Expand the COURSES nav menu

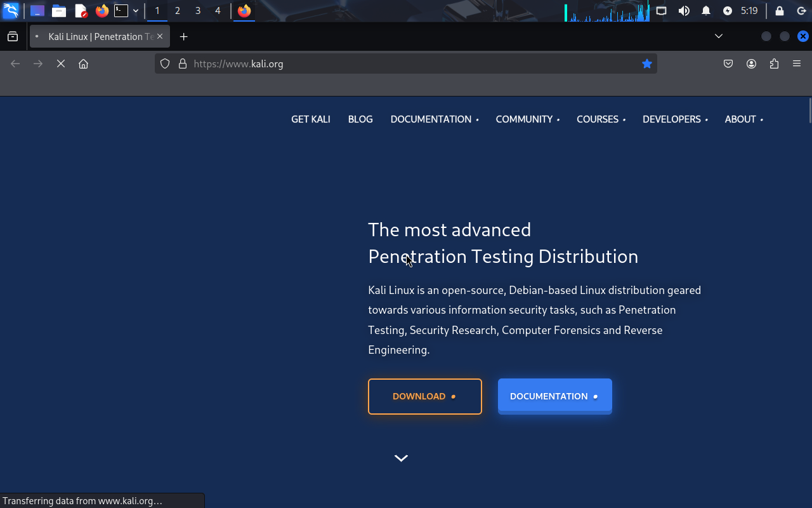coord(601,119)
